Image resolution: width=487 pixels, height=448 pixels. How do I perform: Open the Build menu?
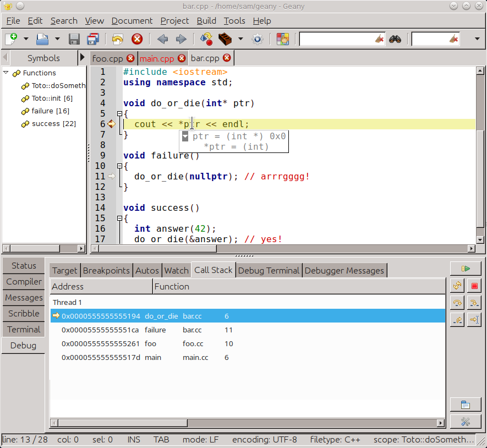tap(206, 21)
